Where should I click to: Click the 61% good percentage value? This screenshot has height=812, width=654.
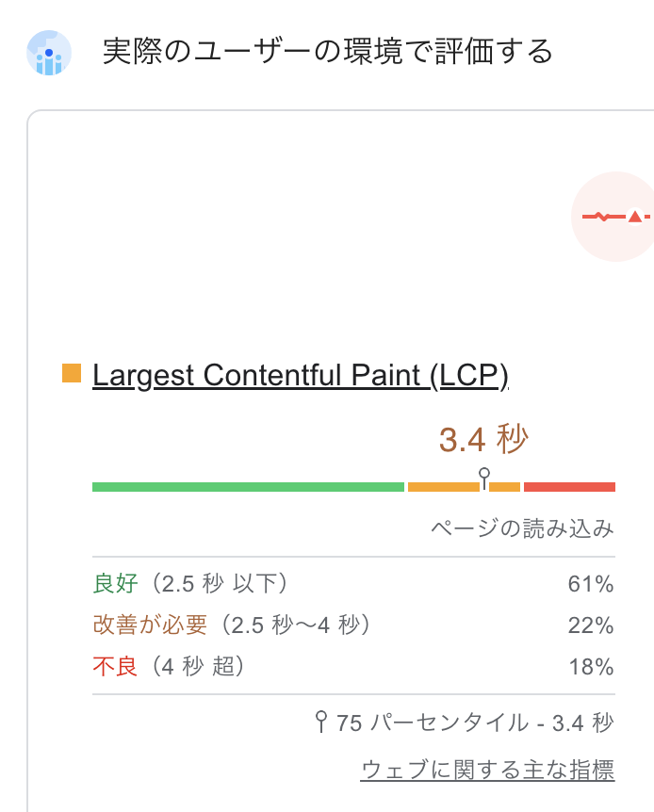pyautogui.click(x=591, y=584)
